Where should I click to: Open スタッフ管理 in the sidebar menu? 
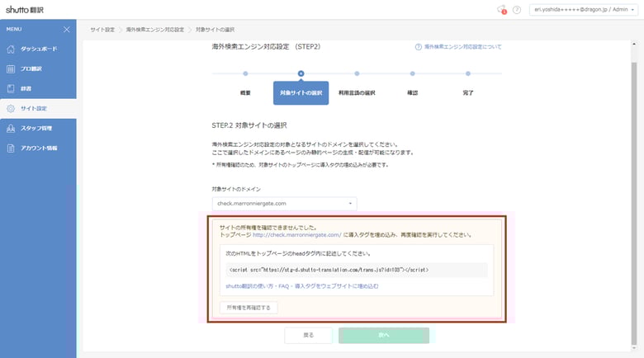pyautogui.click(x=38, y=128)
